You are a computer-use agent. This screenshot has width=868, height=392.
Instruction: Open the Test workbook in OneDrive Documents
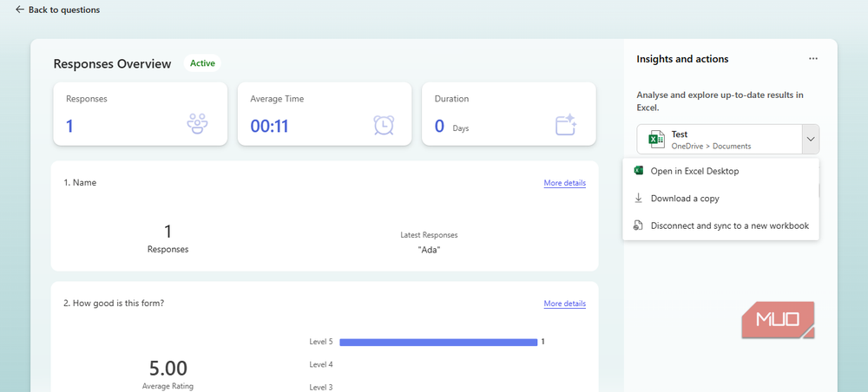719,140
